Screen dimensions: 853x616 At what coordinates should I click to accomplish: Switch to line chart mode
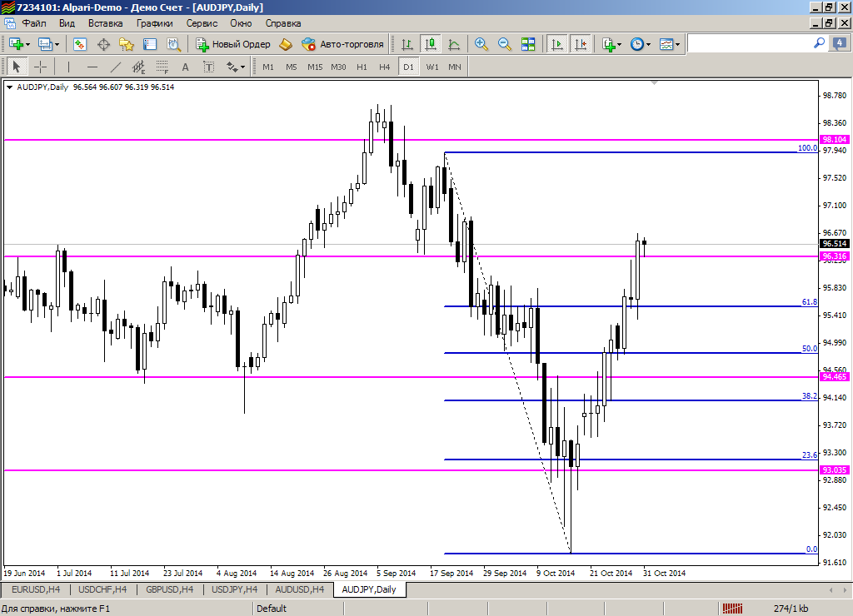[x=454, y=44]
